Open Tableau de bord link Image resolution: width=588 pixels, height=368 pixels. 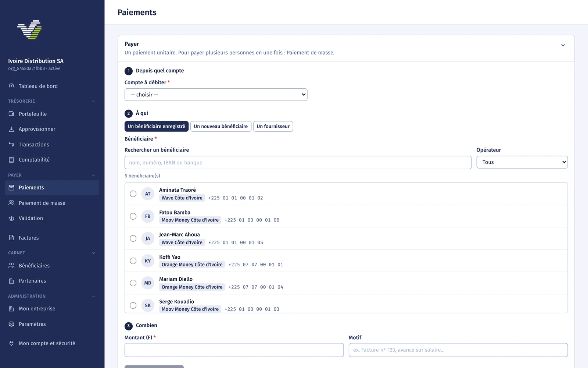52,86
